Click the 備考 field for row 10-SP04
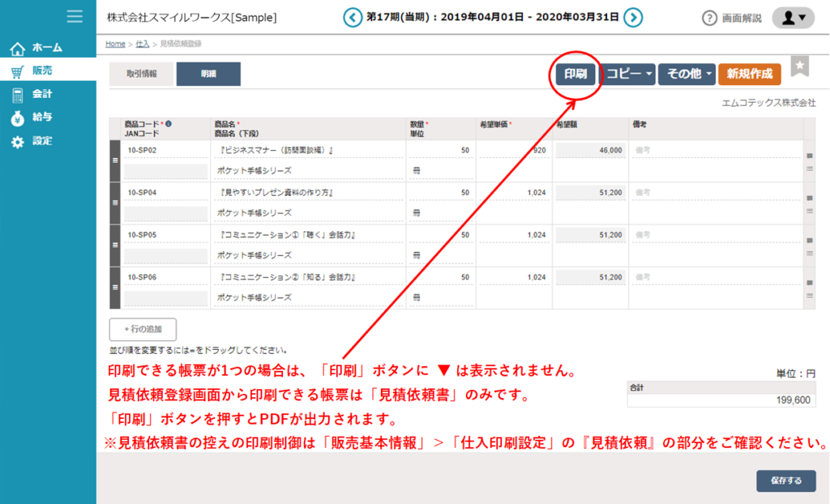 (x=713, y=193)
